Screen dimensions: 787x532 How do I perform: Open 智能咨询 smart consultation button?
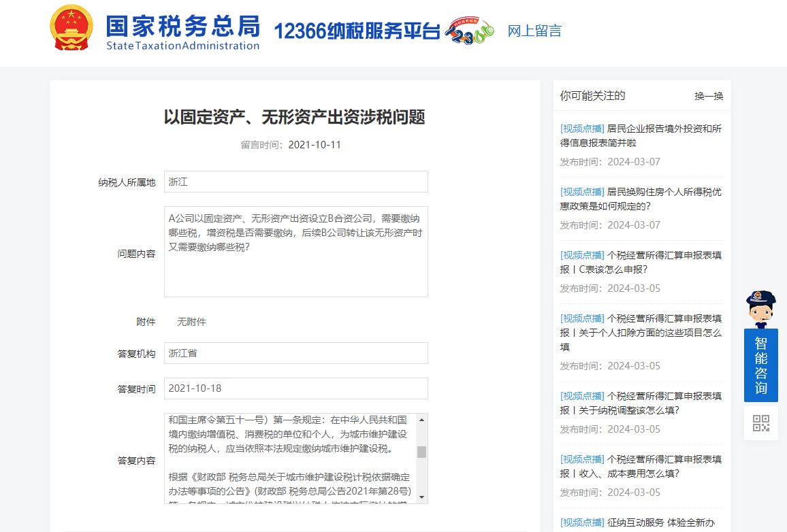click(x=760, y=365)
